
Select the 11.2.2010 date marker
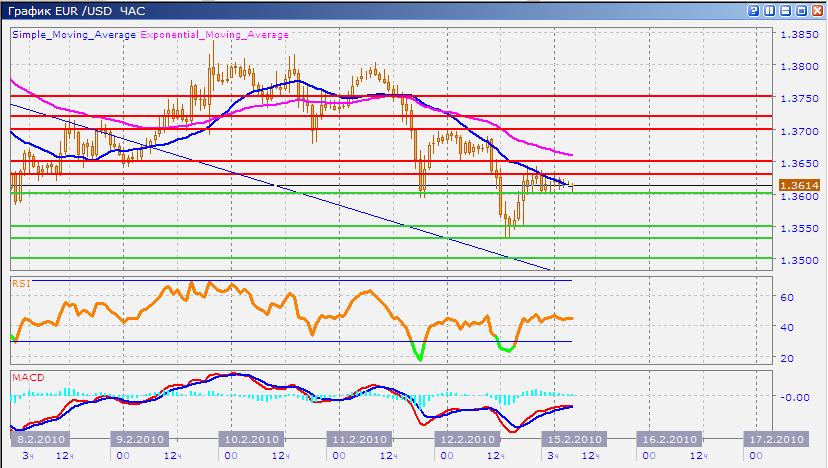tap(360, 439)
